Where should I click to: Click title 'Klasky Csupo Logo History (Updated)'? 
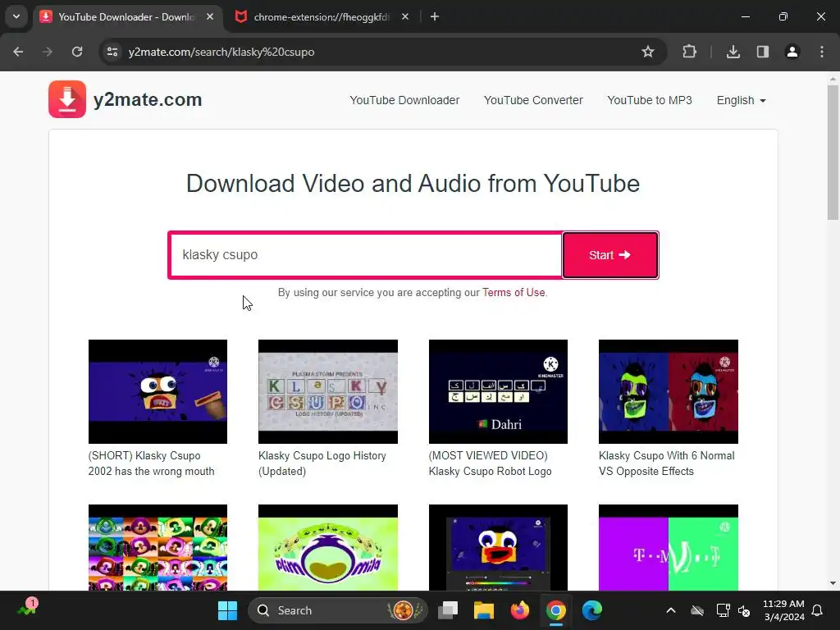(x=322, y=463)
